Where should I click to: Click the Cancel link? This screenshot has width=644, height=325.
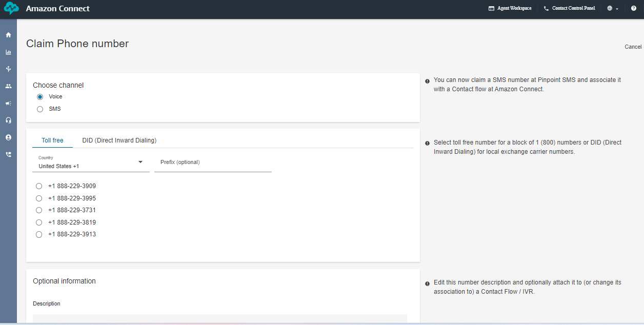(x=633, y=47)
